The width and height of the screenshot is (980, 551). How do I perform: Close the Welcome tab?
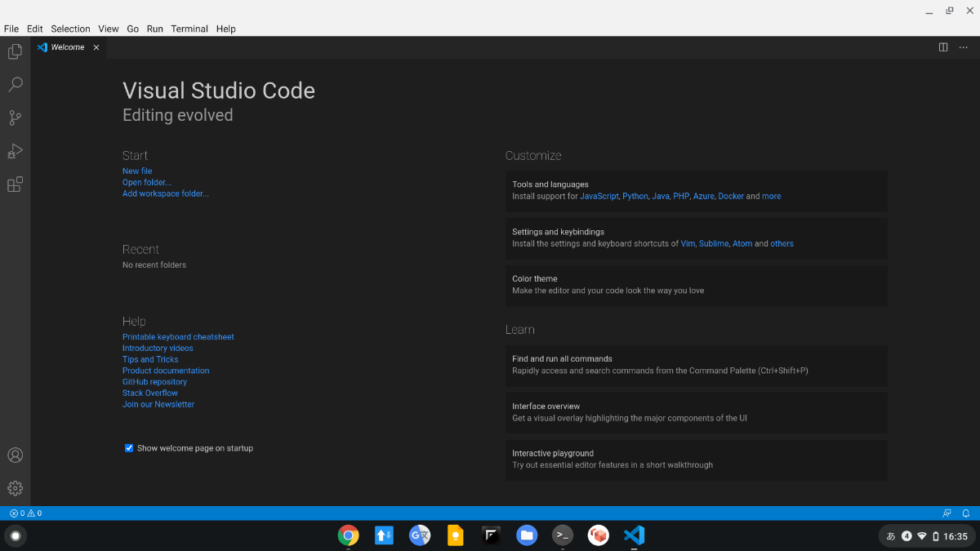pyautogui.click(x=96, y=47)
